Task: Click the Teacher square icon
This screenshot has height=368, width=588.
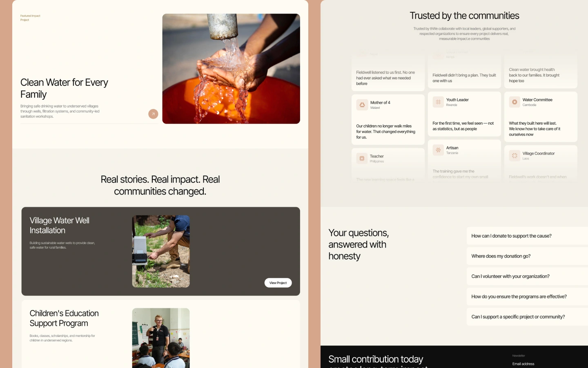Action: tap(362, 159)
